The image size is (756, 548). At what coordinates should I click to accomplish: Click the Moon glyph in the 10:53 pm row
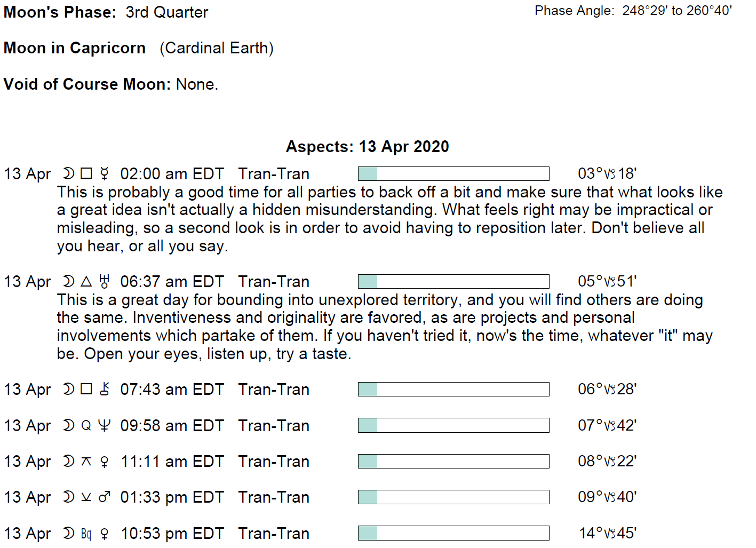point(68,533)
